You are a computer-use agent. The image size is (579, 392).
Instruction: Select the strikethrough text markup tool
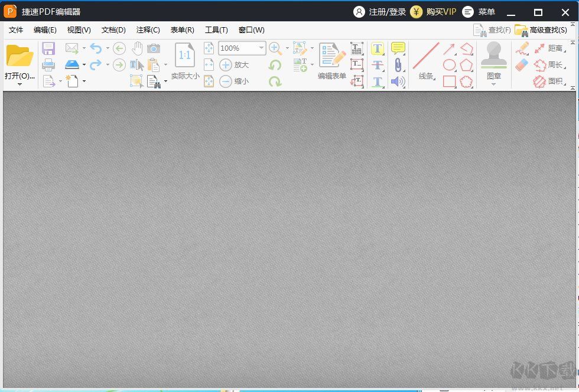coord(376,64)
